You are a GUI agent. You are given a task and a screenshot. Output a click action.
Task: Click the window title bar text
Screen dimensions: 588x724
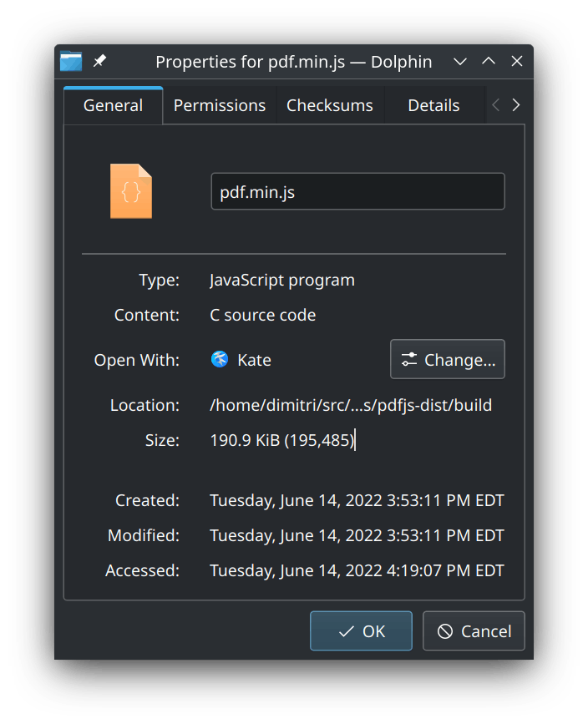(294, 62)
